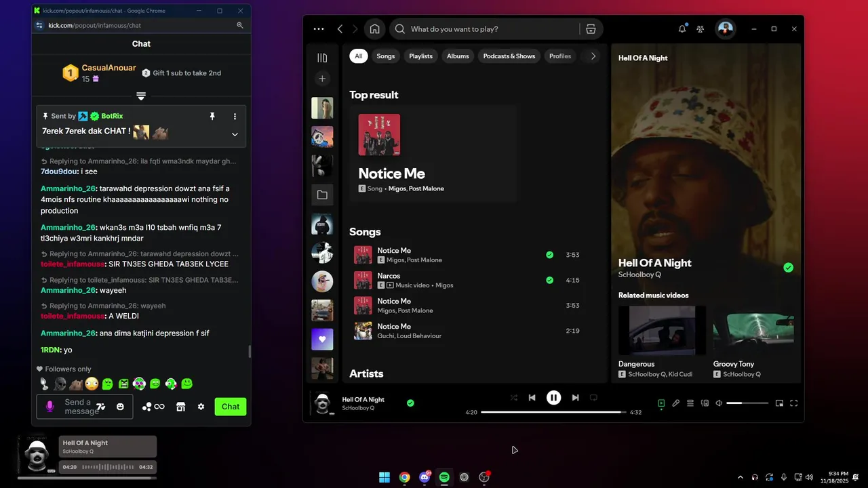
Task: Open Kick chat settings gear
Action: click(201, 407)
